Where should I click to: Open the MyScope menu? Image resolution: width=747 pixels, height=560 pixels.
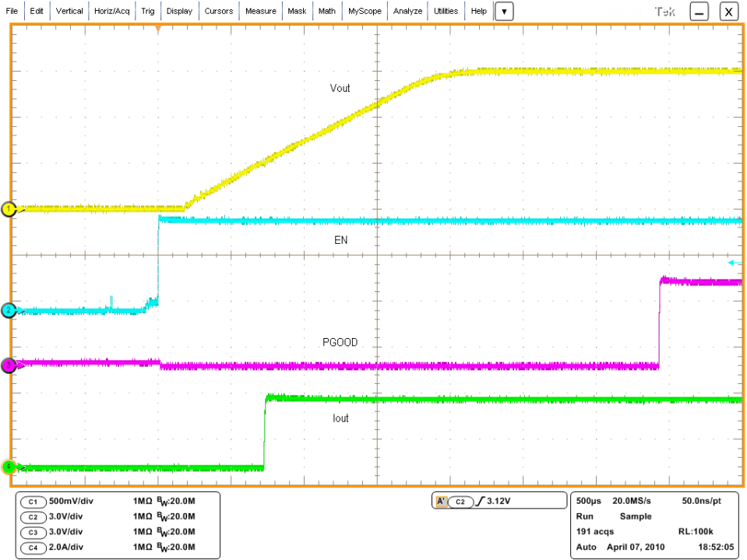tap(365, 11)
